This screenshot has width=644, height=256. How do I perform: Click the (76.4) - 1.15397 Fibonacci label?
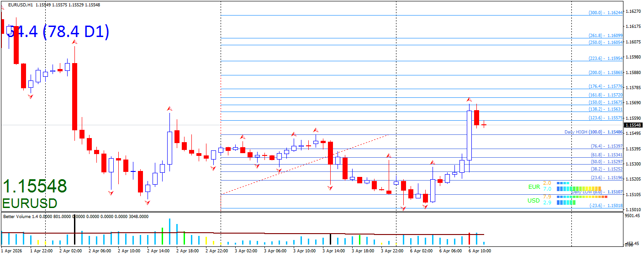[x=607, y=146]
